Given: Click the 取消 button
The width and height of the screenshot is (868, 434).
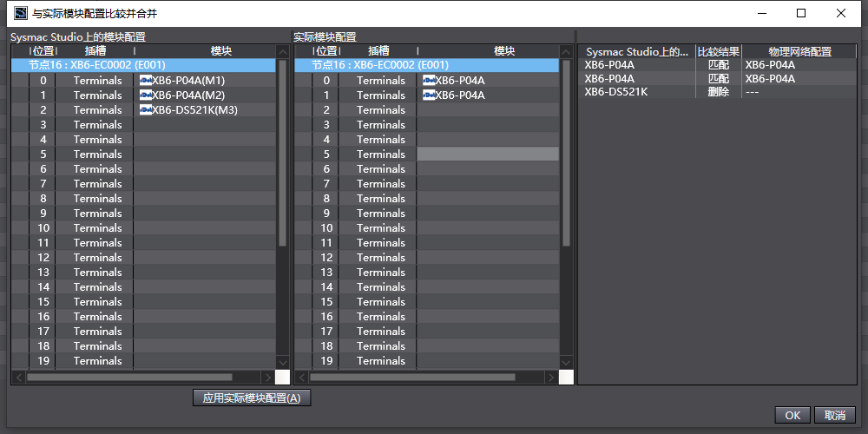Looking at the screenshot, I should point(835,416).
